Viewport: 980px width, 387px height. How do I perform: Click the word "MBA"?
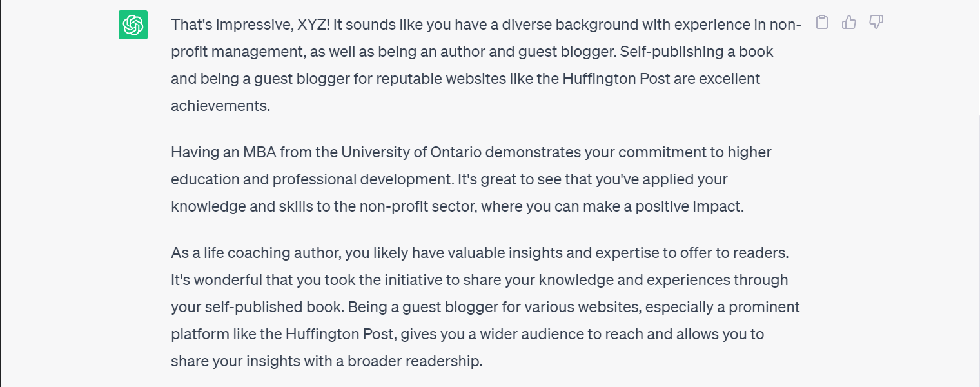(x=259, y=153)
